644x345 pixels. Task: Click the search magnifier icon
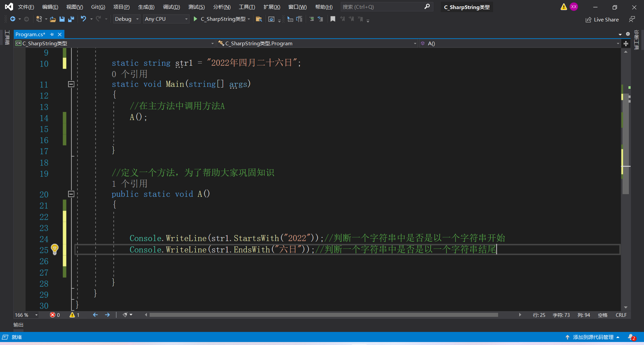point(427,7)
